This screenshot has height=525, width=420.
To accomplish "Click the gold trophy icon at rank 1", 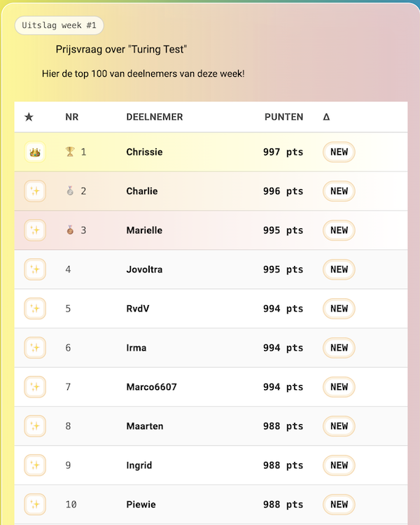I will (x=69, y=152).
